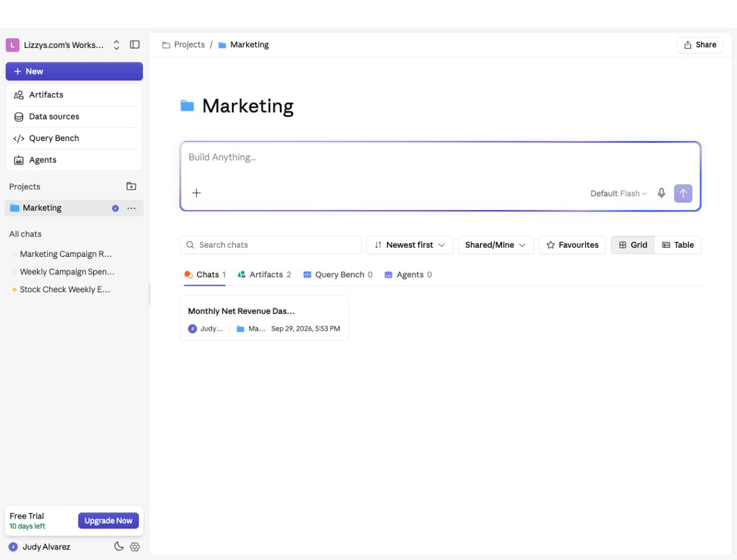Select the Query Bench tab
Viewport: 737px width, 560px height.
point(338,275)
